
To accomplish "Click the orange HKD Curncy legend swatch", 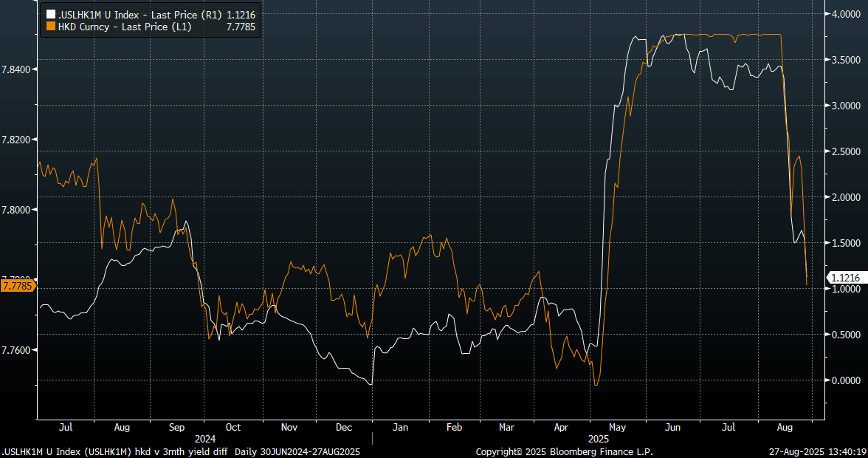I will pyautogui.click(x=50, y=26).
